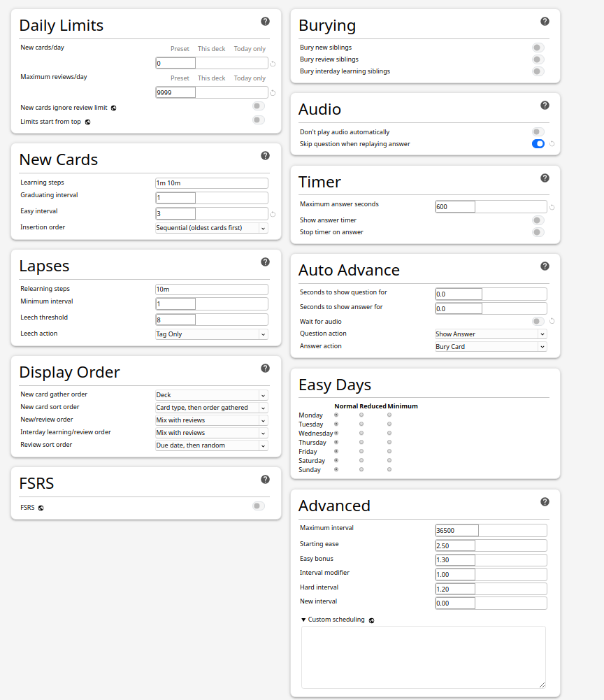The width and height of the screenshot is (604, 700).
Task: Enable the Show answer timer switch
Action: point(538,220)
